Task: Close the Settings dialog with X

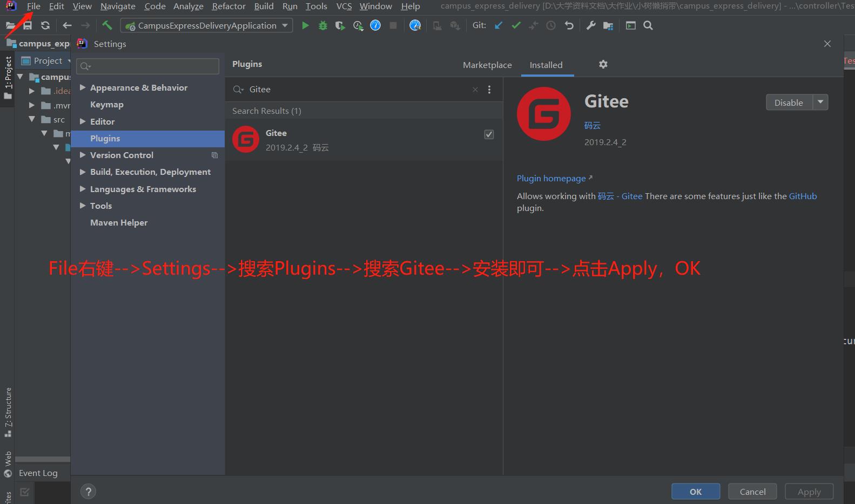Action: 827,44
